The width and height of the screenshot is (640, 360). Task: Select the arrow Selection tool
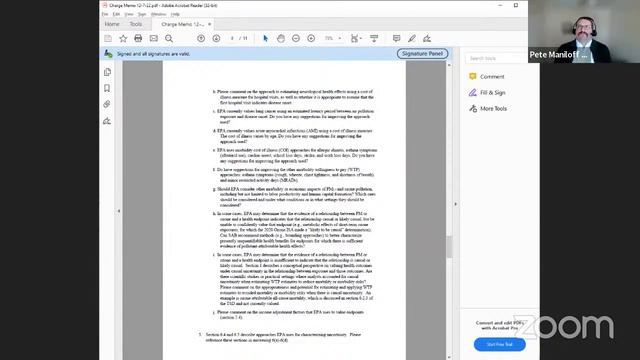click(265, 38)
